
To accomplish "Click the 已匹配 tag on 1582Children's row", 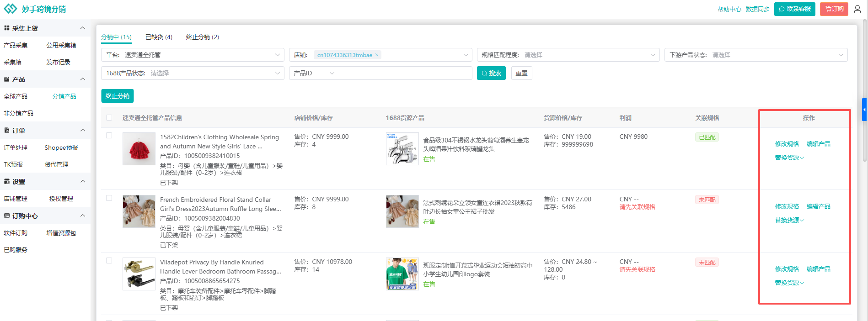I will tap(707, 137).
